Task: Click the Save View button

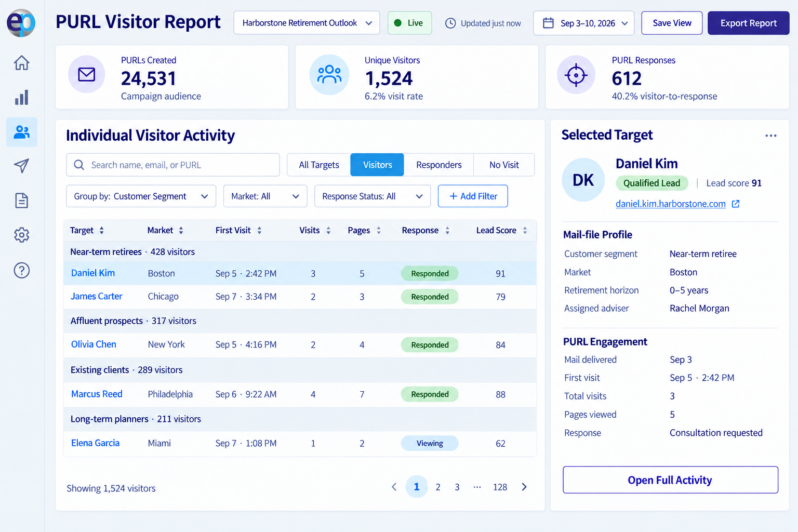Action: 672,23
